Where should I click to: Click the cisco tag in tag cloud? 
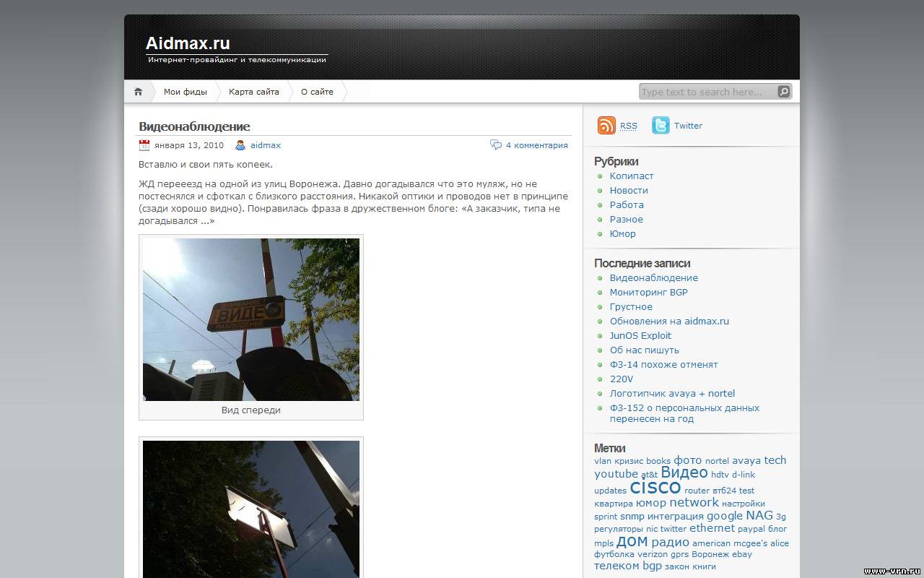pos(655,488)
